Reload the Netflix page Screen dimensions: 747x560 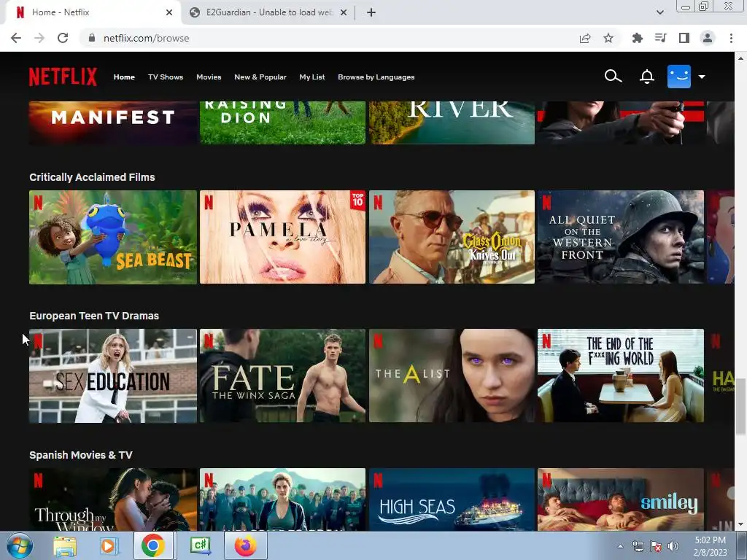coord(63,38)
